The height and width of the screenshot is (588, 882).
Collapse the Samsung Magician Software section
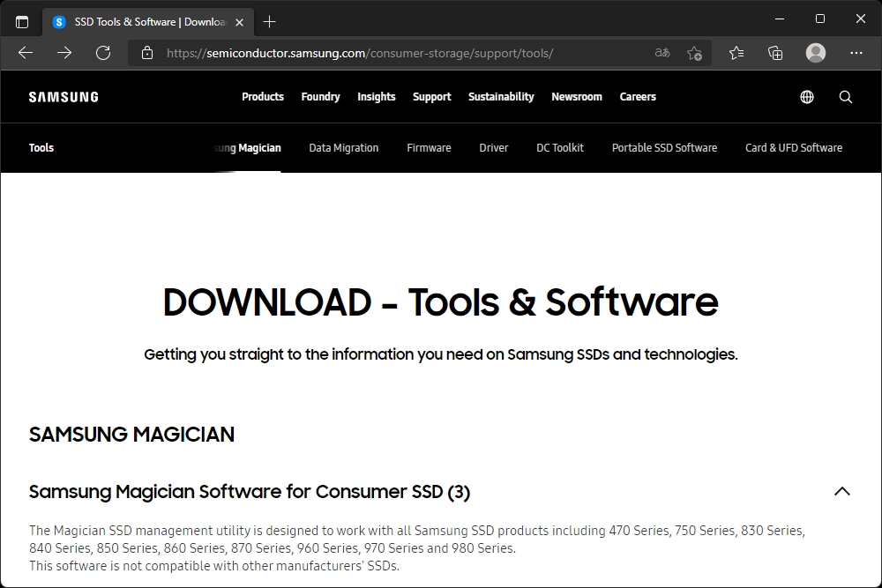point(842,491)
